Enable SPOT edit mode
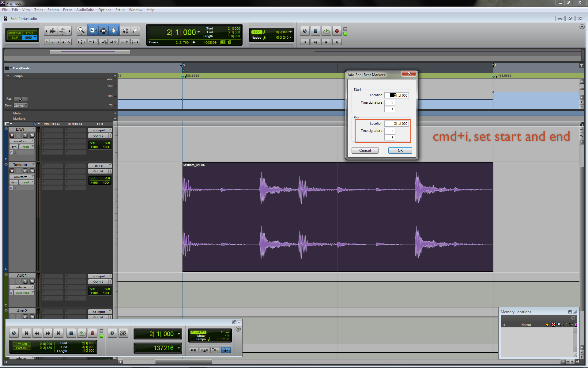The height and width of the screenshot is (368, 588). pyautogui.click(x=29, y=33)
